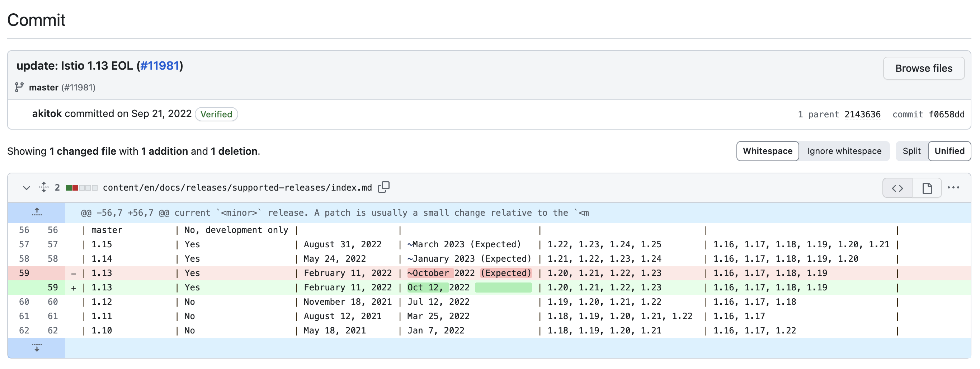The image size is (980, 369).
Task: Click 'May 24, 2022' date cell
Action: (334, 259)
